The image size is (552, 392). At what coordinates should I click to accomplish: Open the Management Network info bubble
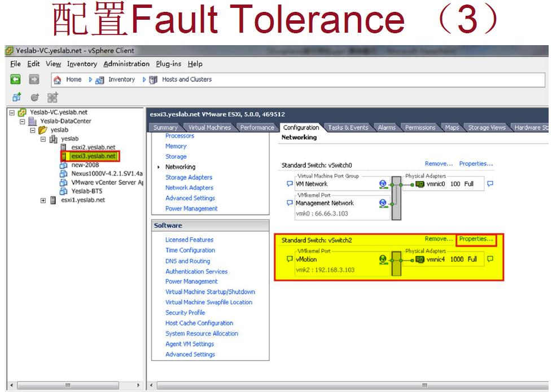click(x=290, y=202)
